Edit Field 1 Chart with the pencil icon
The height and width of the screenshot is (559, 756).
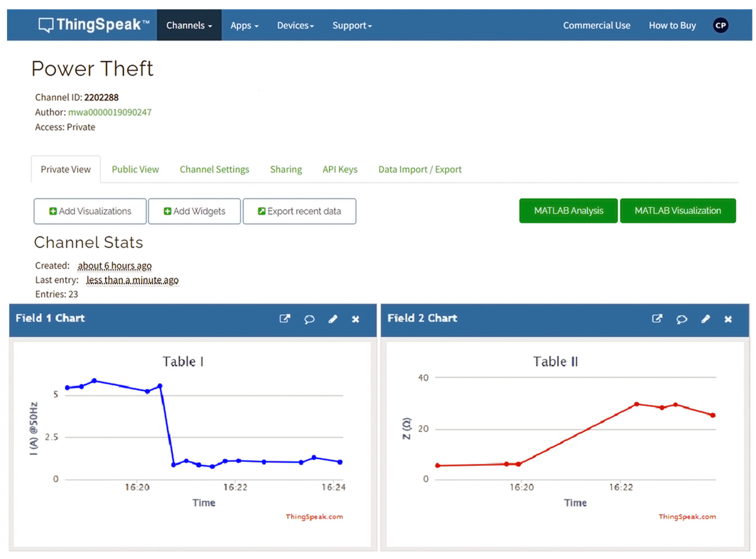(333, 319)
